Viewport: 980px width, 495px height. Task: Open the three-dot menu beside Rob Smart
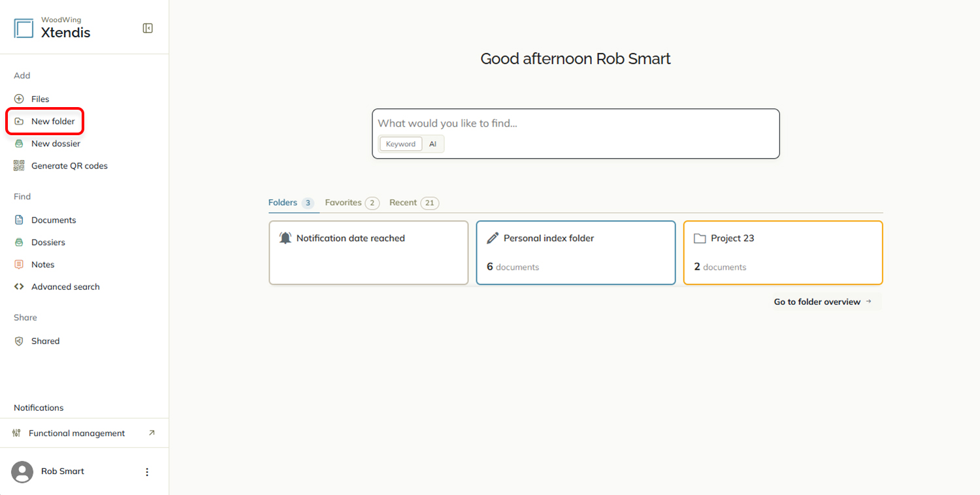tap(147, 471)
